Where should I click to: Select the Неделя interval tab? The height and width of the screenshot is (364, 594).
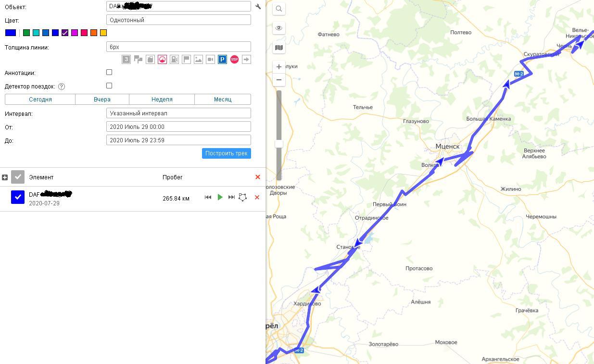tap(162, 99)
